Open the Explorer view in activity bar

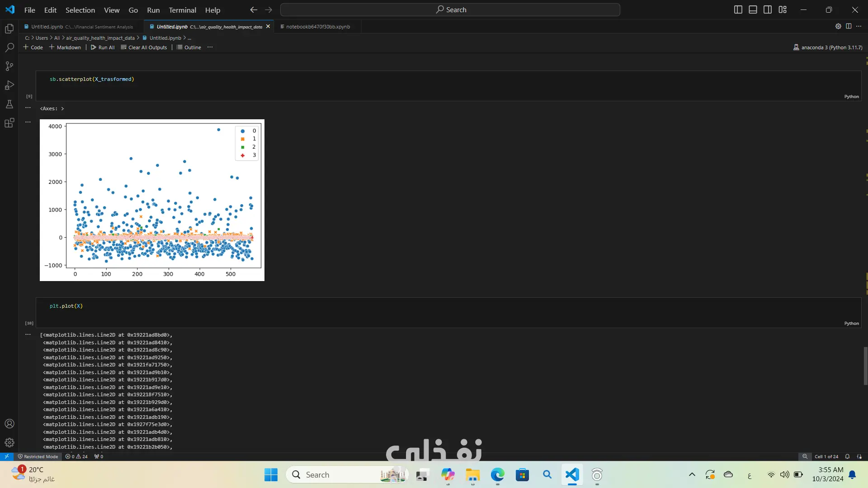pyautogui.click(x=9, y=29)
